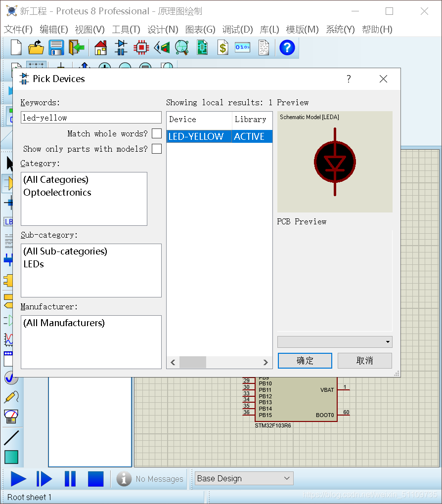The image size is (442, 504).
Task: Open Bill of Materials dollar icon
Action: [222, 47]
